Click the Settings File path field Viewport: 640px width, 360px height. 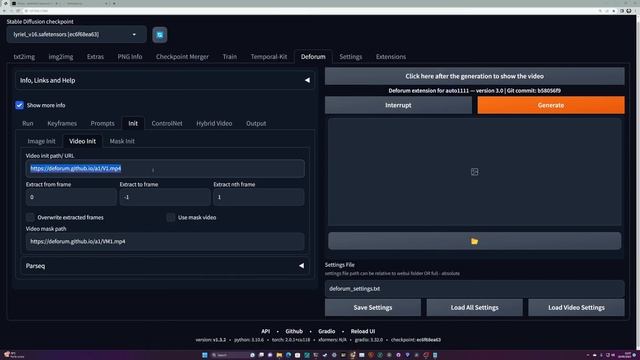pos(474,289)
